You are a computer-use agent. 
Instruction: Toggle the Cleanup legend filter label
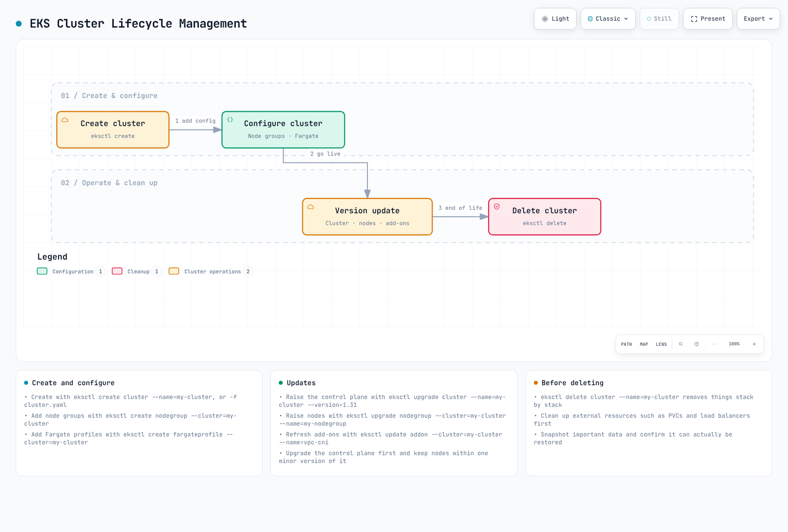click(x=138, y=272)
